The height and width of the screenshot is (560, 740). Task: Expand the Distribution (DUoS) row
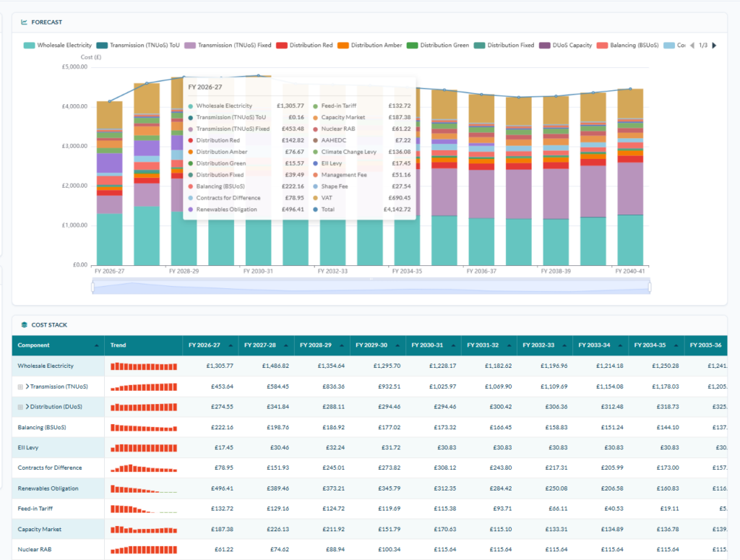pos(27,407)
